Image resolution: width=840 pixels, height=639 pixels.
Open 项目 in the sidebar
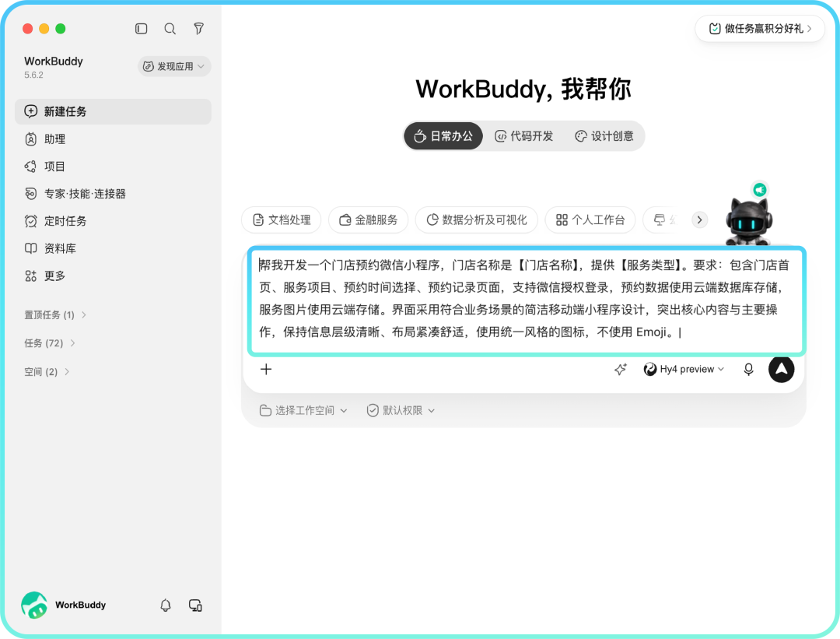coord(113,167)
